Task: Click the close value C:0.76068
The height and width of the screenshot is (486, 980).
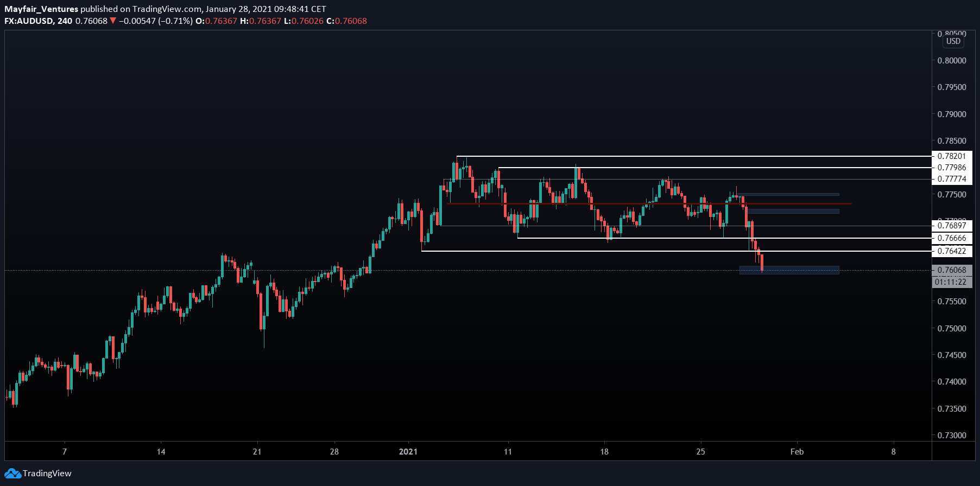Action: click(x=346, y=21)
